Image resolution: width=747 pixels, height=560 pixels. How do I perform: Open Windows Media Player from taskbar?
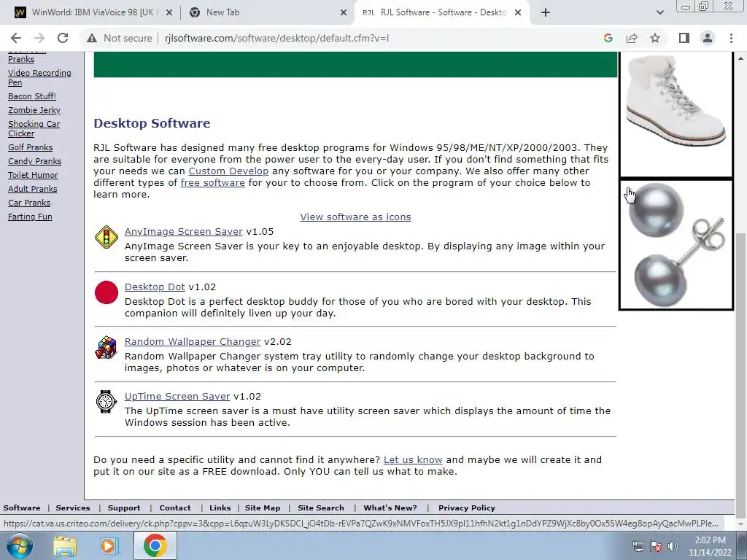tap(109, 546)
